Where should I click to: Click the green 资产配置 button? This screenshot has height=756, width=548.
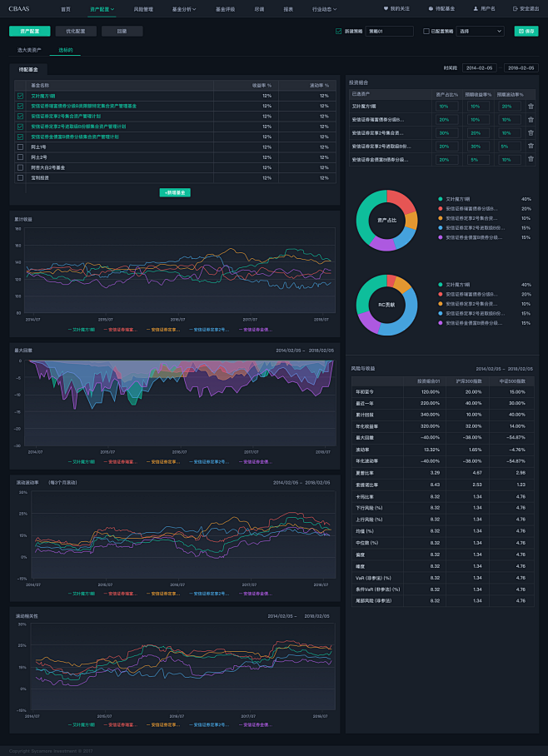pyautogui.click(x=29, y=32)
